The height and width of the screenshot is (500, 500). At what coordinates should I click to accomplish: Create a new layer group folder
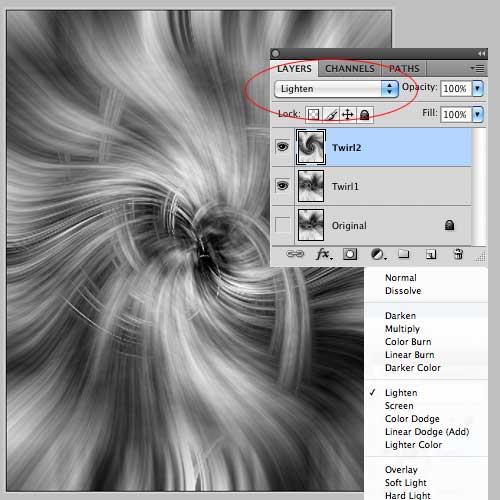(404, 254)
